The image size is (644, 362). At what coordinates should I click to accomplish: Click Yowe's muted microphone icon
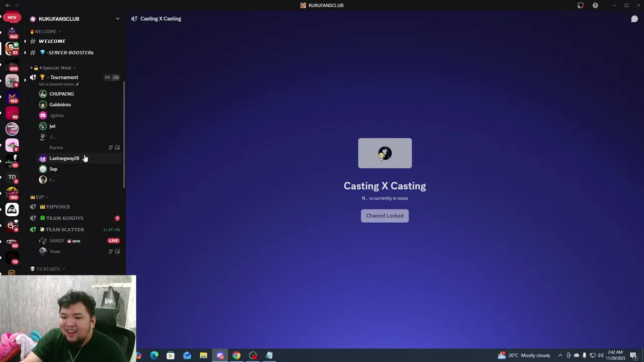(x=111, y=251)
